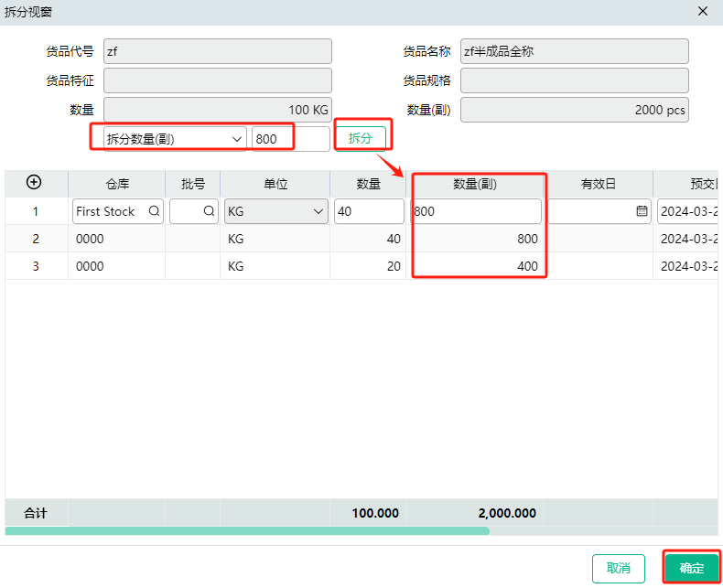Click the 仓库 column header
The image size is (723, 588).
click(117, 184)
